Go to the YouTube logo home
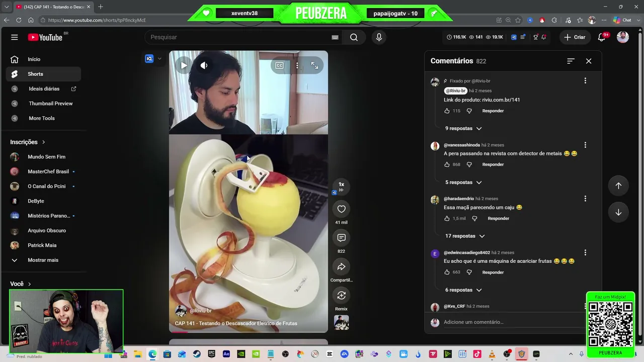This screenshot has width=644, height=362. pos(45,37)
